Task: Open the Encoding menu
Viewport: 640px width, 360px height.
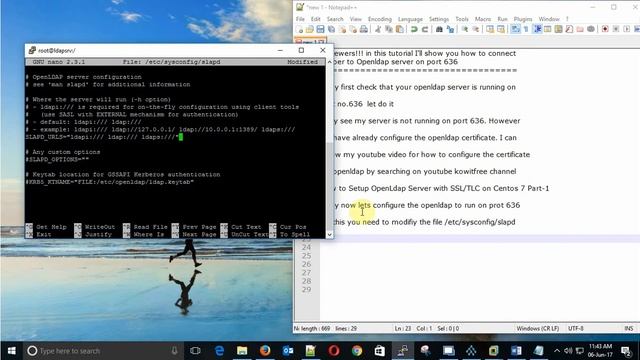Action: click(380, 19)
